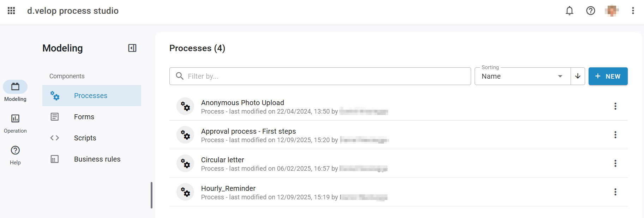Open options menu for Circular letter
This screenshot has height=218, width=644.
615,163
